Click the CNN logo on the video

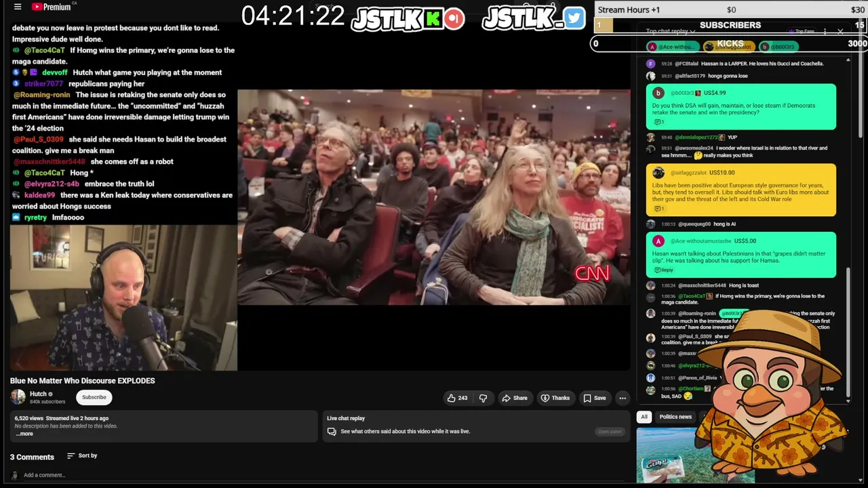tap(592, 273)
